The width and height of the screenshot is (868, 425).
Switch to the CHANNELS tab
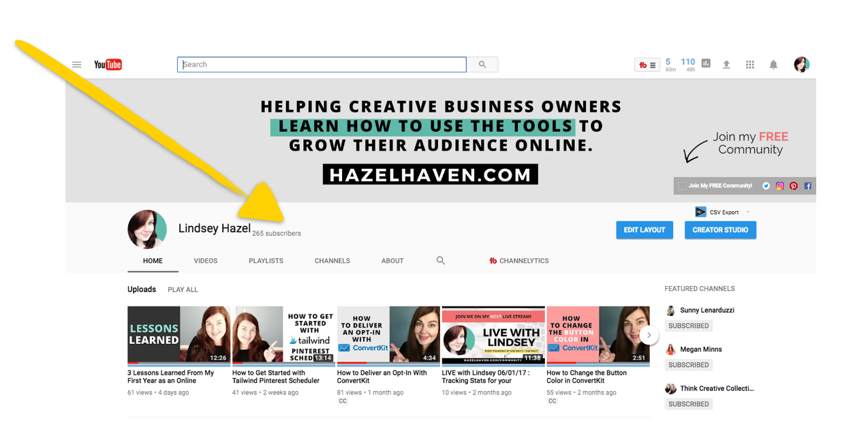[x=332, y=261]
